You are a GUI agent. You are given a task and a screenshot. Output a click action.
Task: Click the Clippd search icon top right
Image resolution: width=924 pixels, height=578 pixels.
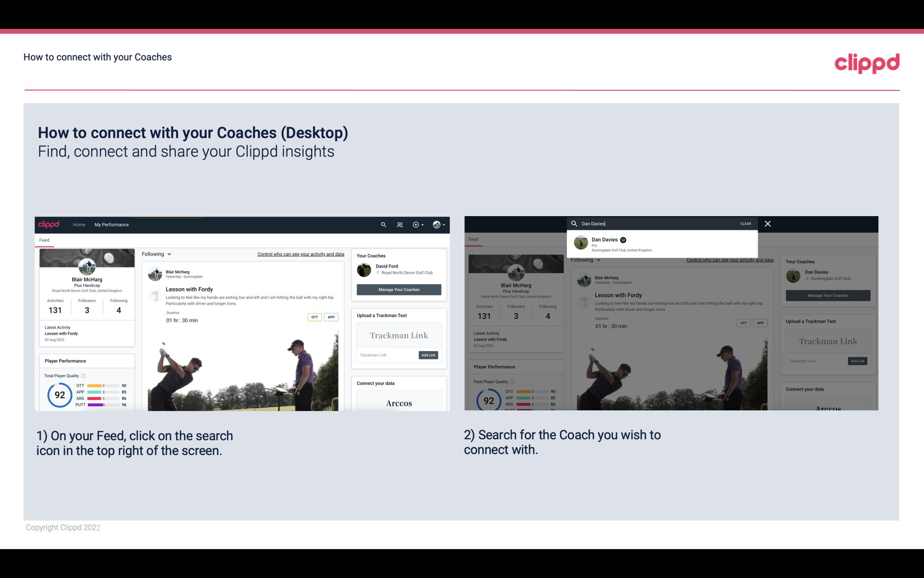click(x=382, y=224)
